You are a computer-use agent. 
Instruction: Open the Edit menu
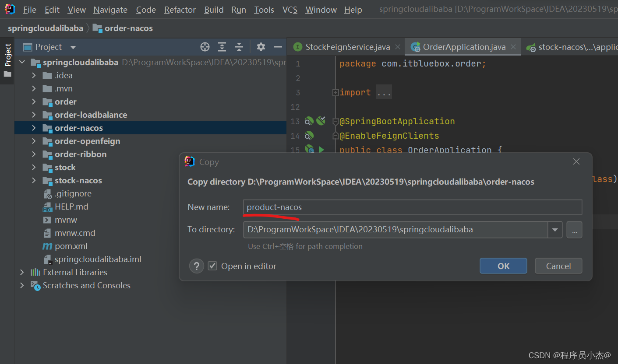click(x=52, y=10)
